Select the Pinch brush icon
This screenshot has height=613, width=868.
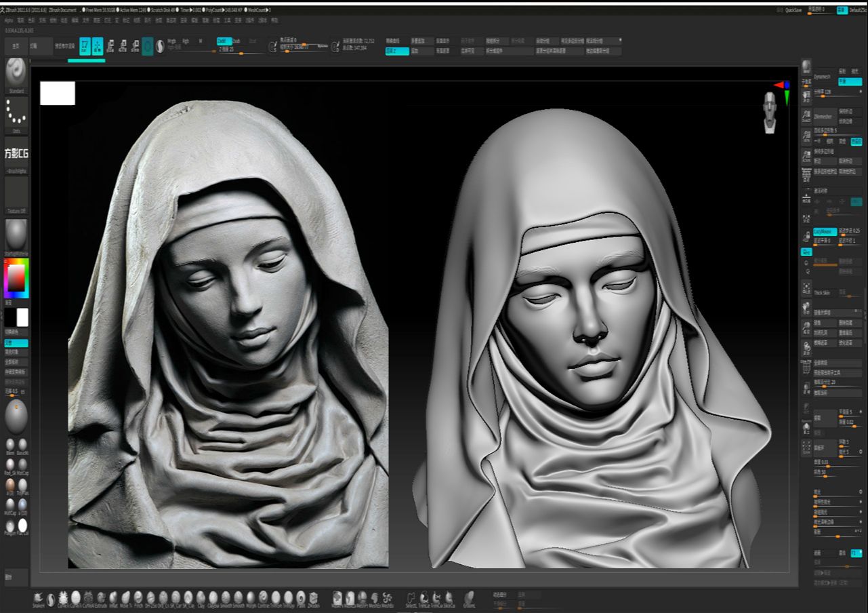point(138,598)
